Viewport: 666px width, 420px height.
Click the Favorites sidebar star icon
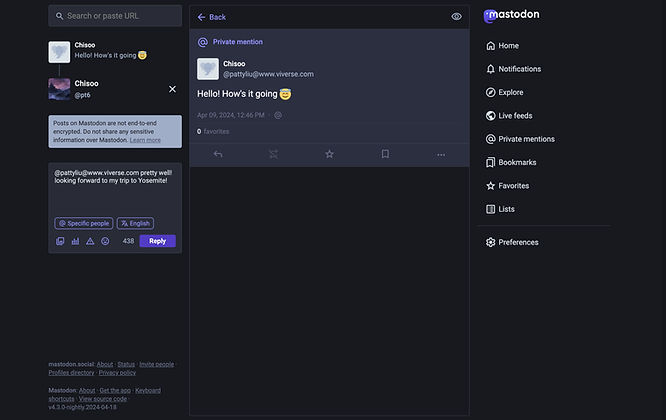tap(491, 186)
